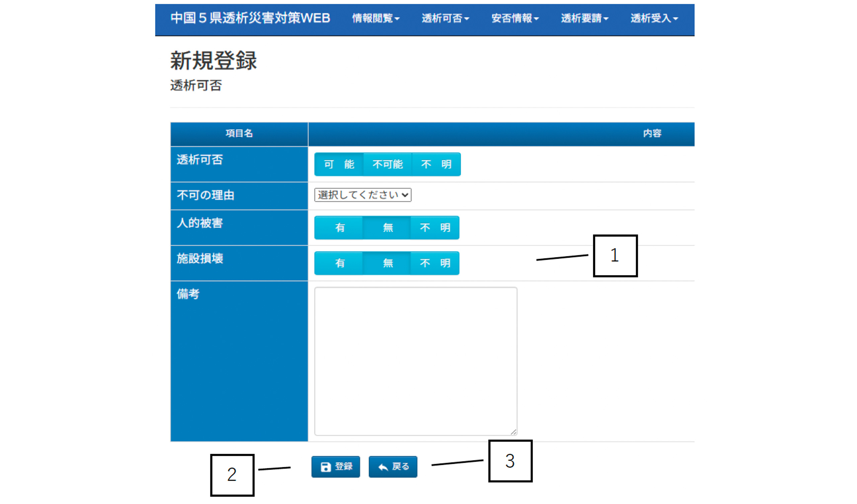Image resolution: width=857 pixels, height=504 pixels.
Task: Click the 中国5県透析災害対策WEB site title
Action: click(x=250, y=18)
